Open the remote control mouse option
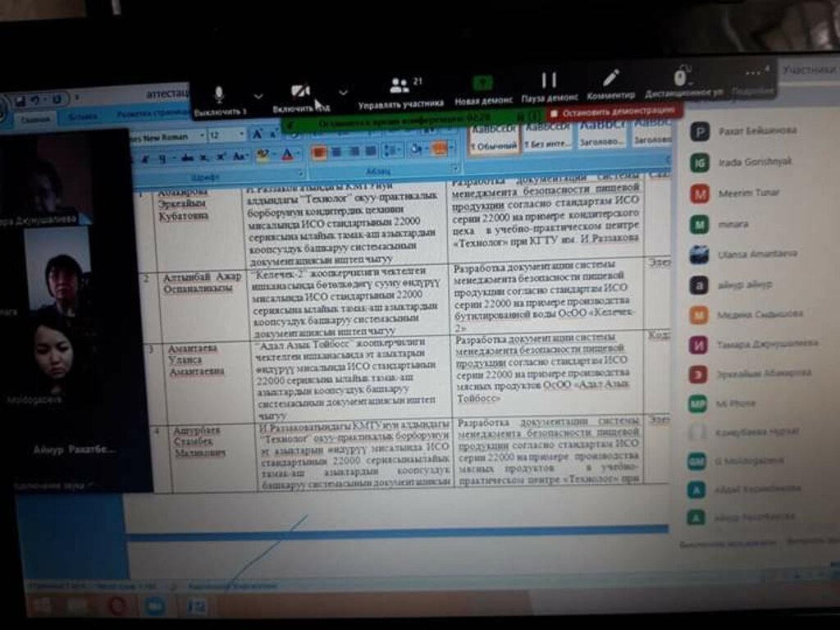The width and height of the screenshot is (840, 630). 683,83
